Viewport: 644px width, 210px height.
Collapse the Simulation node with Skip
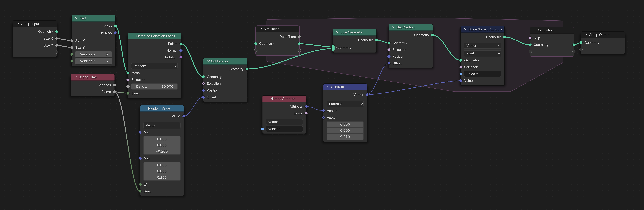coord(535,30)
